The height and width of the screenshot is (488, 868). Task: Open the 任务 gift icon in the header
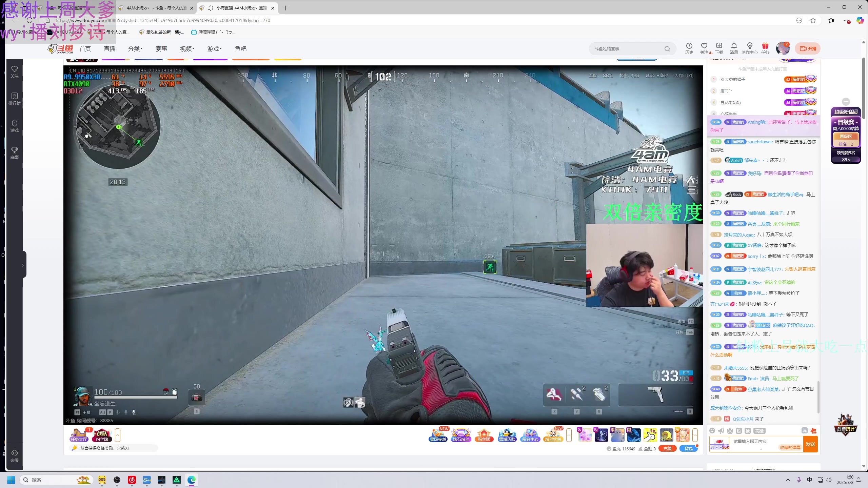(x=765, y=48)
